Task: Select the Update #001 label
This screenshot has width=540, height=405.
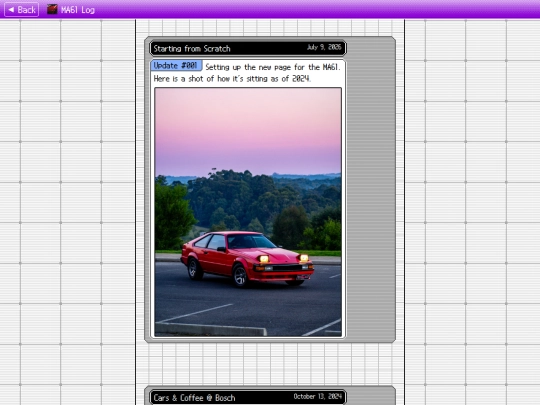Action: tap(176, 65)
